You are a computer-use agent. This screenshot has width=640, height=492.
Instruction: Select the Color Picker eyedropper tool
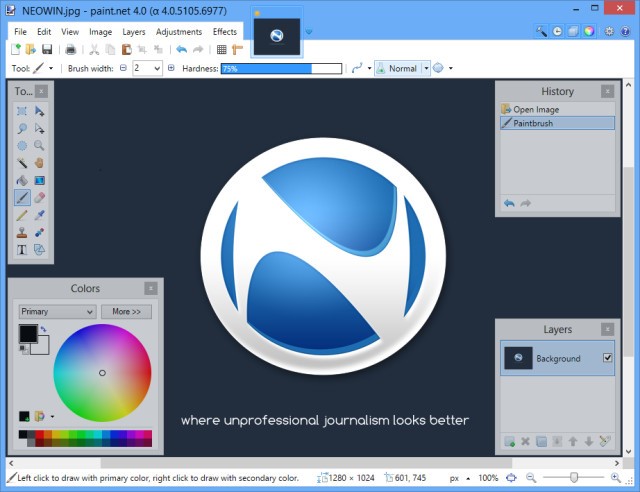(x=39, y=215)
